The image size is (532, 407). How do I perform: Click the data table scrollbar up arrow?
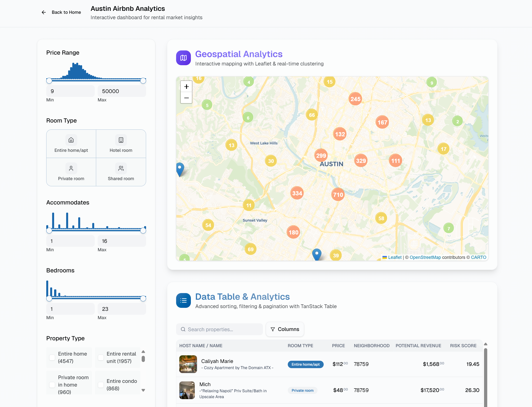pos(486,344)
